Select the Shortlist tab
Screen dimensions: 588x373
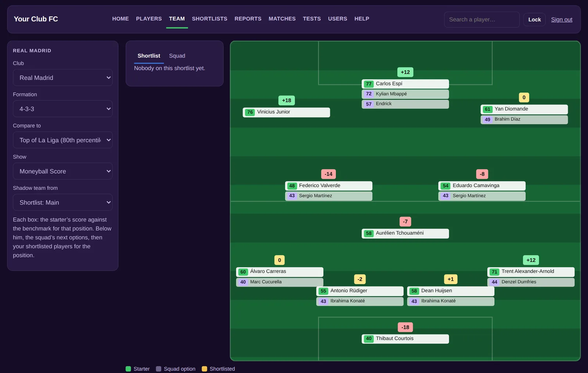149,56
